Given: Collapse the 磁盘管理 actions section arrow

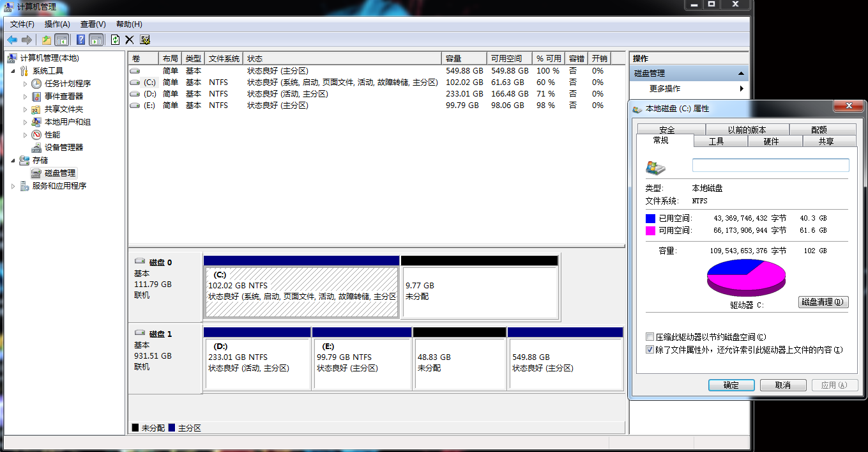Looking at the screenshot, I should 741,74.
